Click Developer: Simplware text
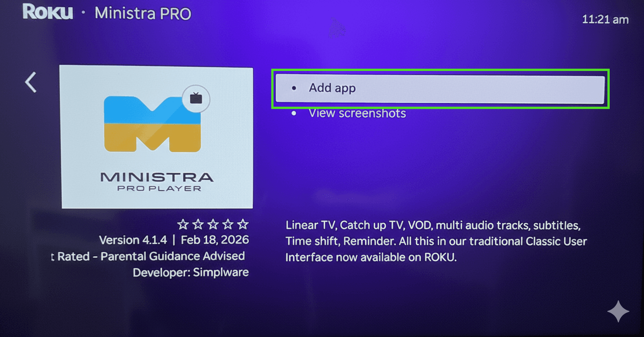 tap(191, 272)
